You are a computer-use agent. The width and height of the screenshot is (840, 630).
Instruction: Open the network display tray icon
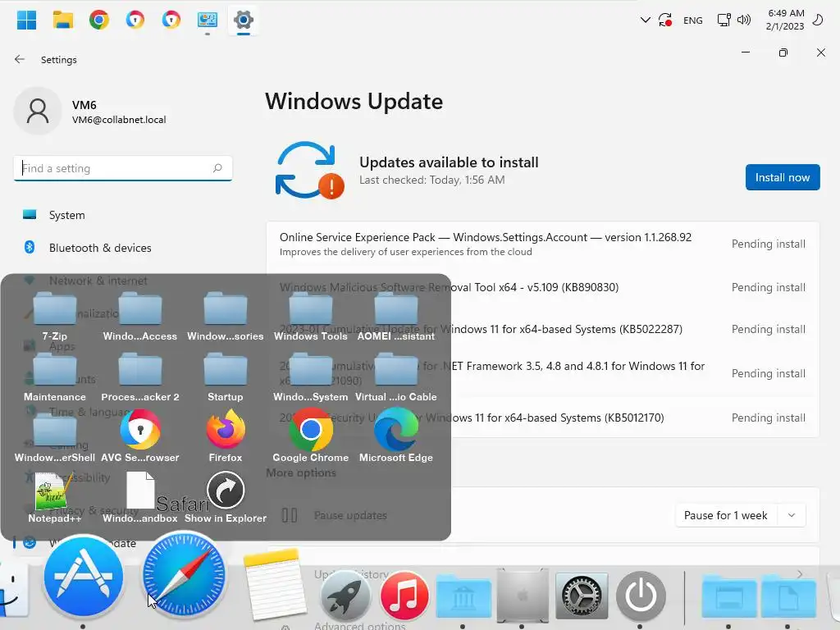pyautogui.click(x=724, y=21)
